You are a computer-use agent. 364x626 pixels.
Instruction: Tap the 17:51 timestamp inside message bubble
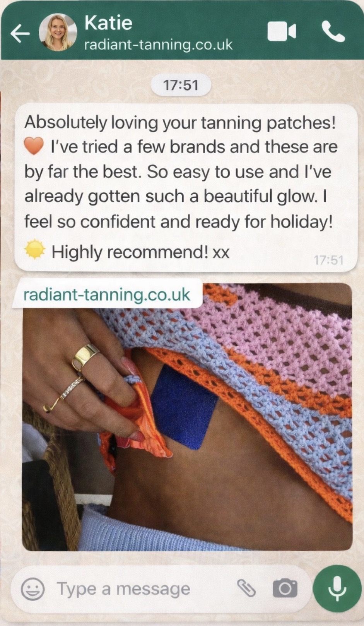tap(328, 260)
